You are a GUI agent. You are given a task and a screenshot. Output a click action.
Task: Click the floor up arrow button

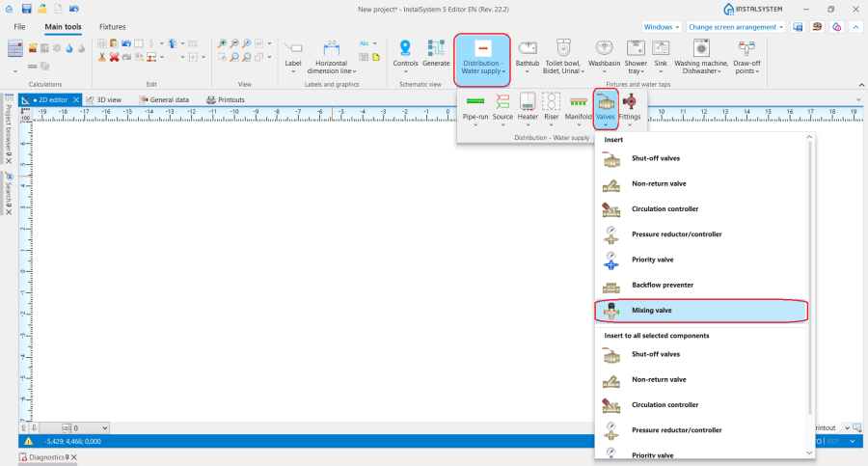tap(24, 427)
